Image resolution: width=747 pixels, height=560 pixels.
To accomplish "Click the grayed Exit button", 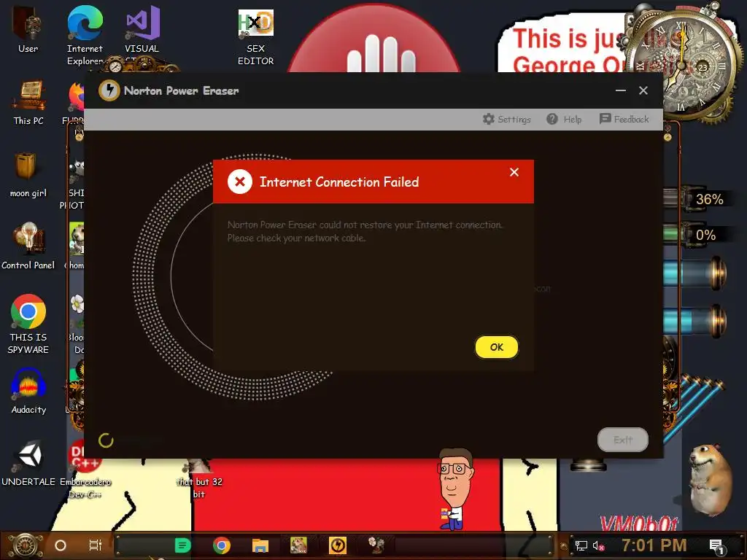I will point(623,440).
